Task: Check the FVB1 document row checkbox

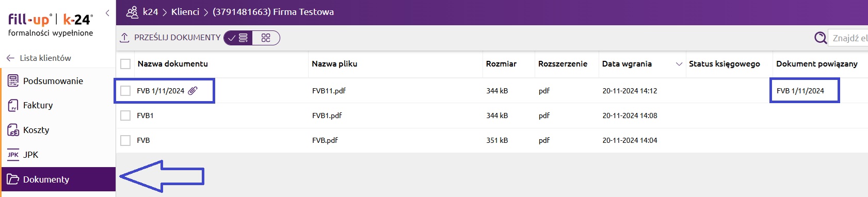Action: click(x=125, y=116)
